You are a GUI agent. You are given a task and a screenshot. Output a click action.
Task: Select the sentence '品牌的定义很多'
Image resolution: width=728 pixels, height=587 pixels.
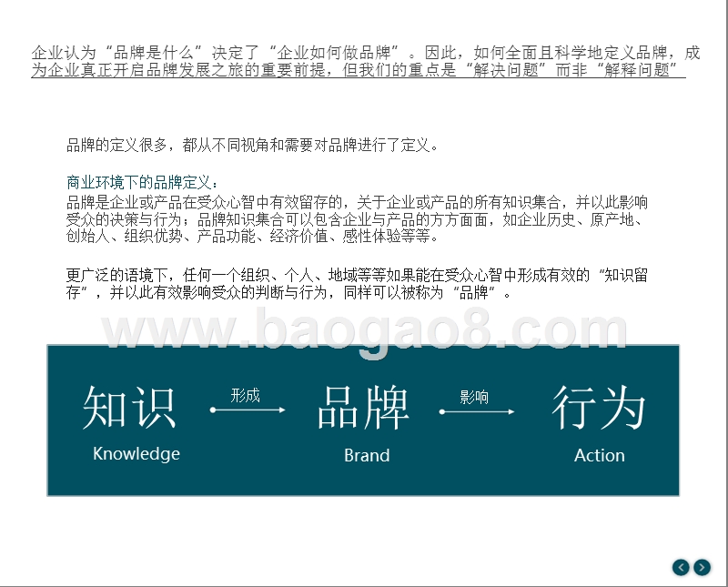click(x=252, y=145)
